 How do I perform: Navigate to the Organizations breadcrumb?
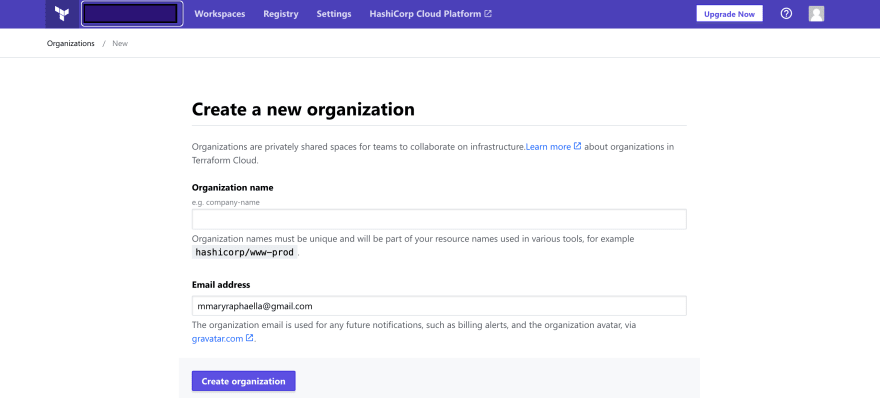(x=71, y=43)
